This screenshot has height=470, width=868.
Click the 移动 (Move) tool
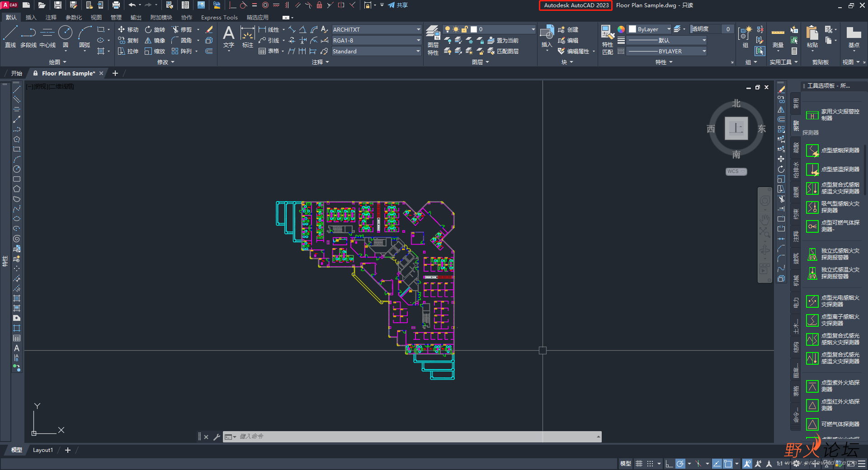[x=128, y=29]
